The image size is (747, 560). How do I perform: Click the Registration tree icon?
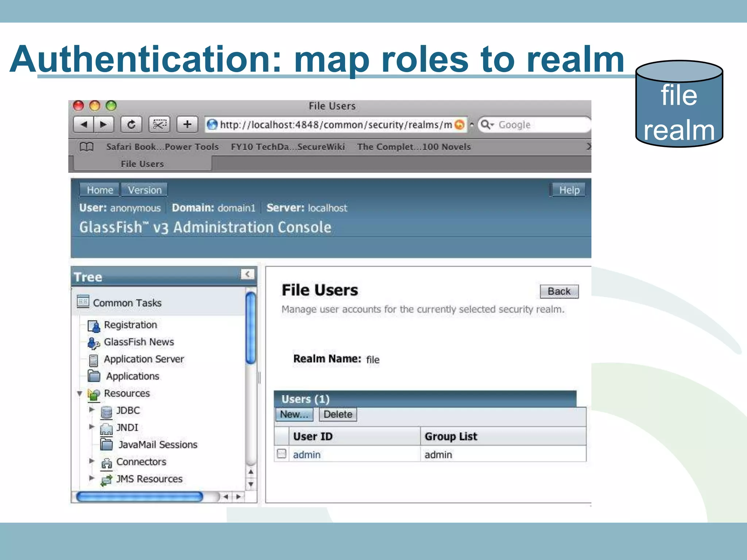pyautogui.click(x=94, y=326)
